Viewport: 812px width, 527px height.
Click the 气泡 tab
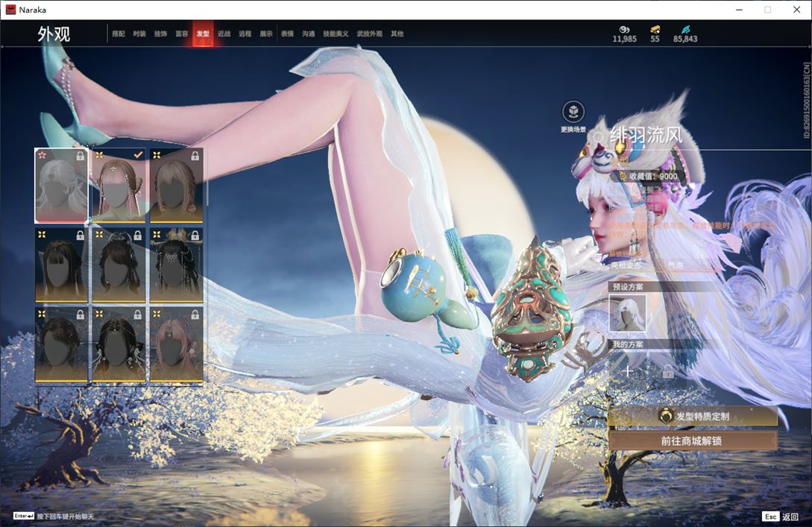point(675,265)
